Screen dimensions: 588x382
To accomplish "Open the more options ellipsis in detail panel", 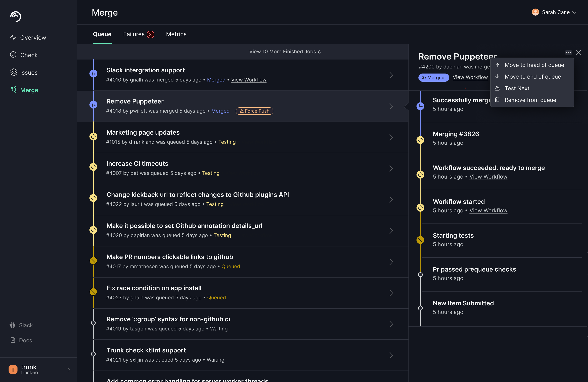I will [568, 52].
